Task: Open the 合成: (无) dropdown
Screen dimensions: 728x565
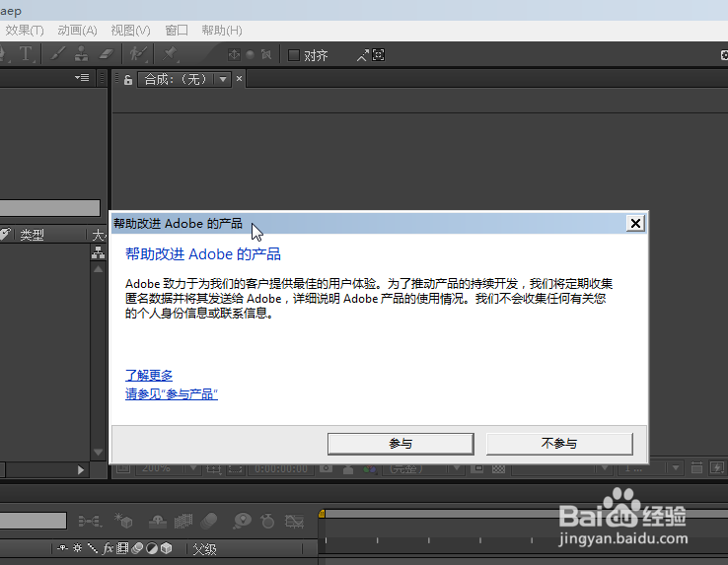Action: pos(184,79)
